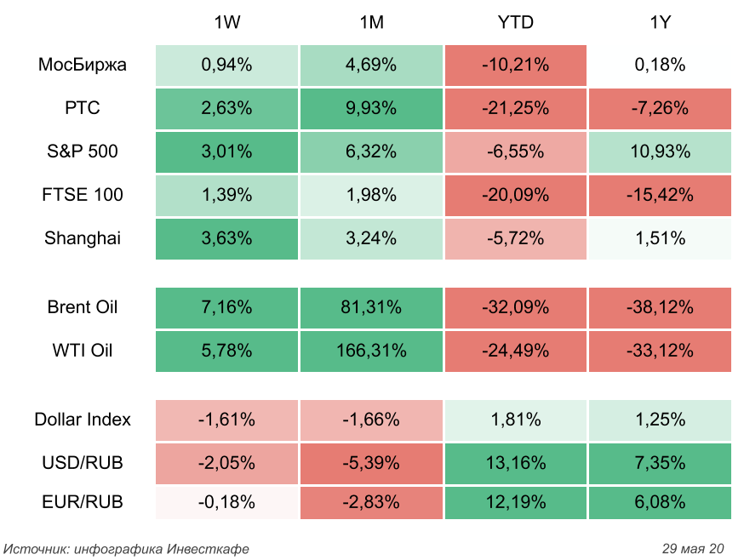The image size is (744, 560).
Task: Select the red -32,09% Brent YTD cell
Action: (x=516, y=307)
